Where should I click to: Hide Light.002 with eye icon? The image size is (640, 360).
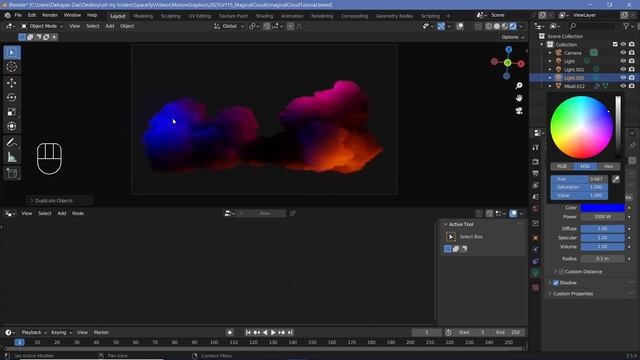(x=623, y=78)
